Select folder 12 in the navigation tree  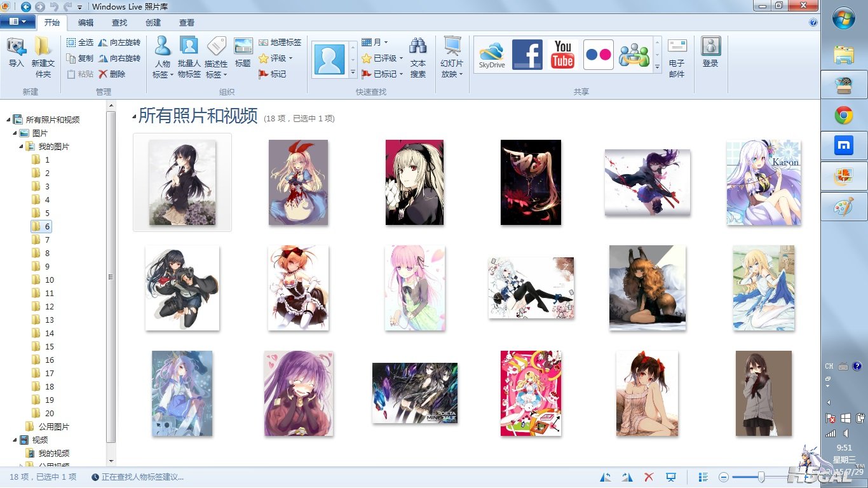[43, 307]
